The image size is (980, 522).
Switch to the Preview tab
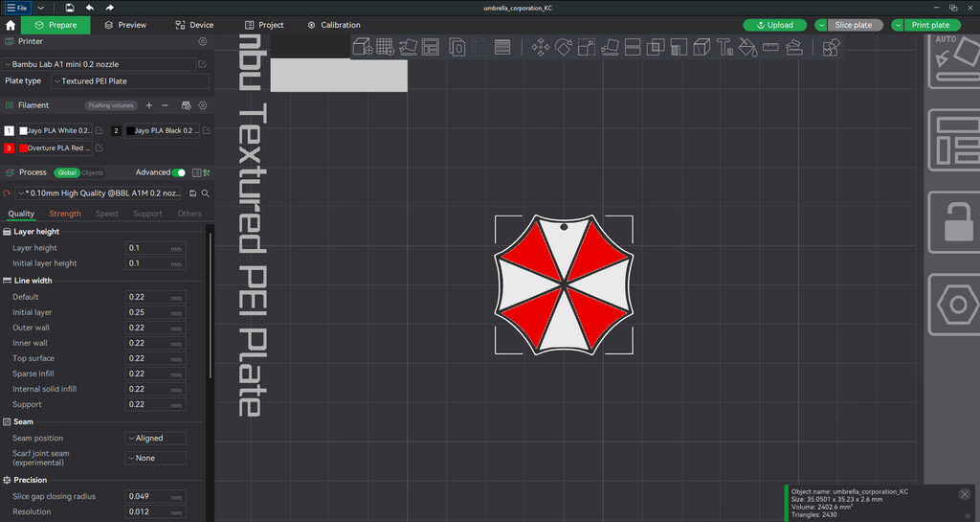click(x=125, y=25)
